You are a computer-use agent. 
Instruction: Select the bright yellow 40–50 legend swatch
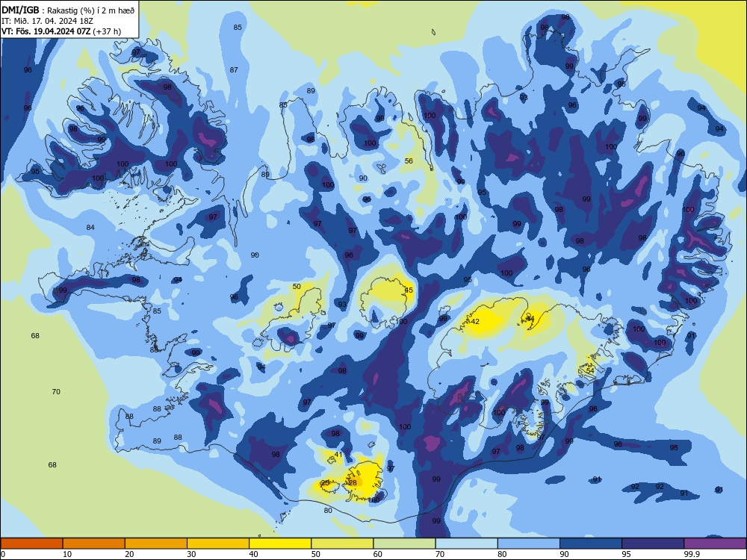point(280,544)
